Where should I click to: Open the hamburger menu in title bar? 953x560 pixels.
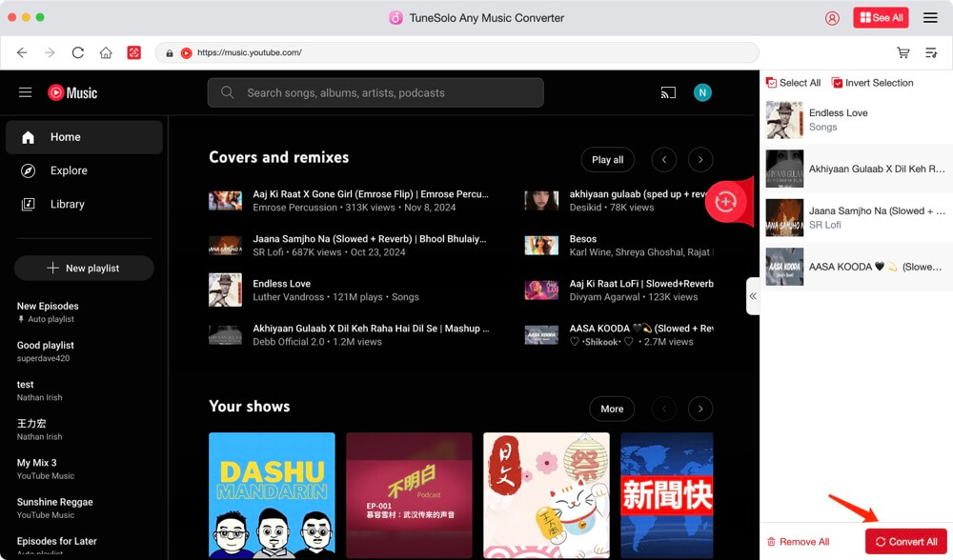(x=930, y=17)
